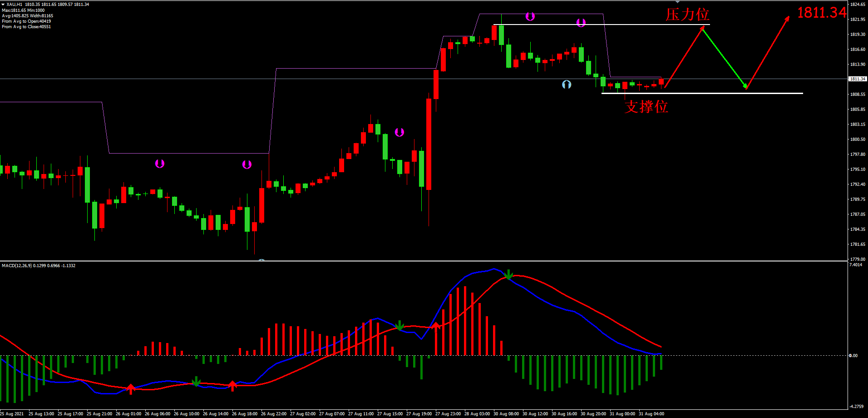Viewport: 868px width, 418px height.
Task: Click 'From Avg to Open:40419' line
Action: 26,21
